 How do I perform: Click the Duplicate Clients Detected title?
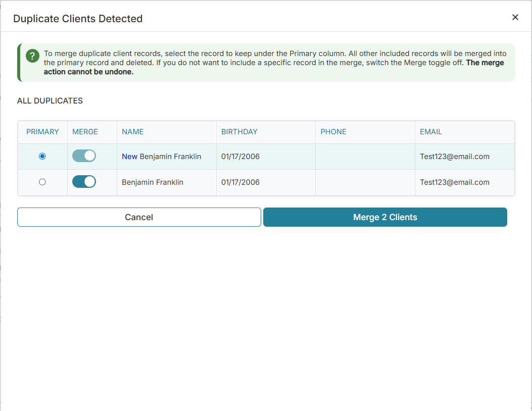(x=78, y=19)
